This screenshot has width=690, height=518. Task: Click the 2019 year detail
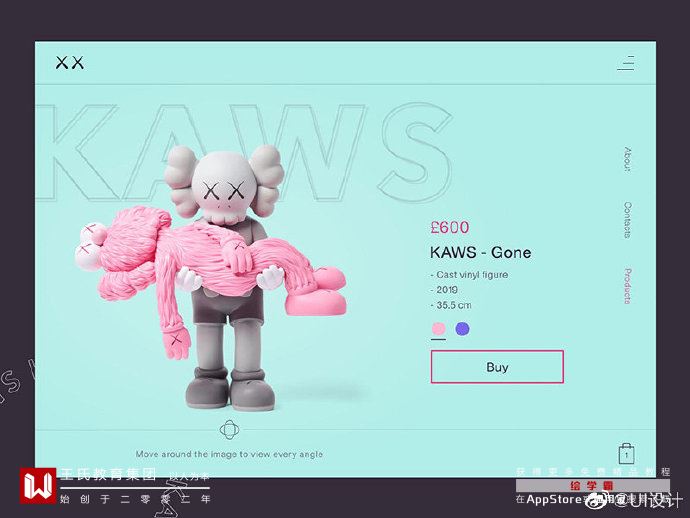tap(444, 290)
